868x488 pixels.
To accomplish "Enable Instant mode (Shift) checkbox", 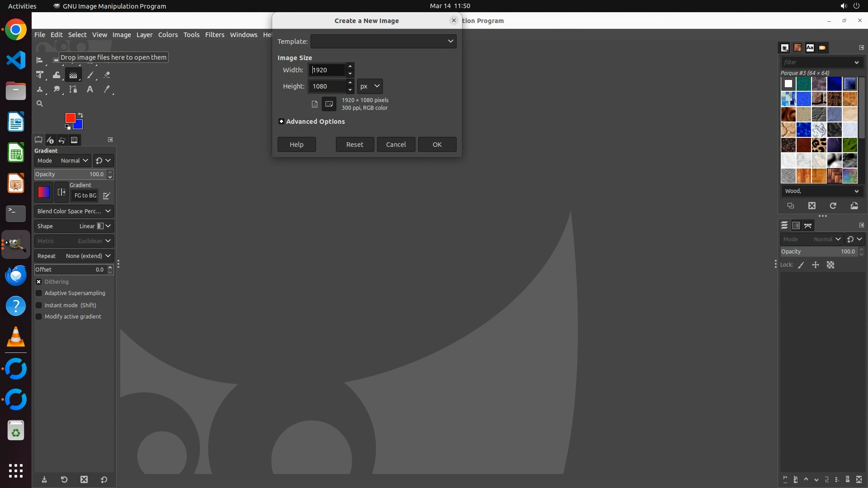I will [x=39, y=305].
